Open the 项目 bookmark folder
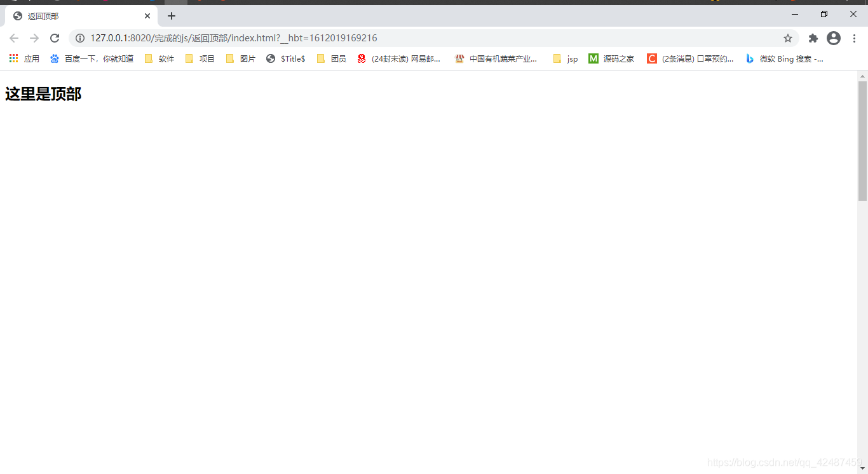The height and width of the screenshot is (474, 868). pos(200,58)
